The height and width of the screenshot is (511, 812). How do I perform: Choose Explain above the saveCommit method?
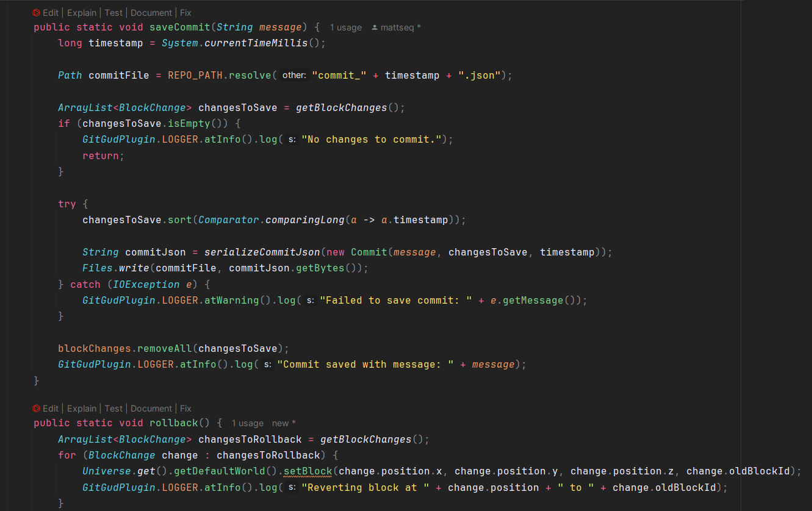tap(82, 13)
